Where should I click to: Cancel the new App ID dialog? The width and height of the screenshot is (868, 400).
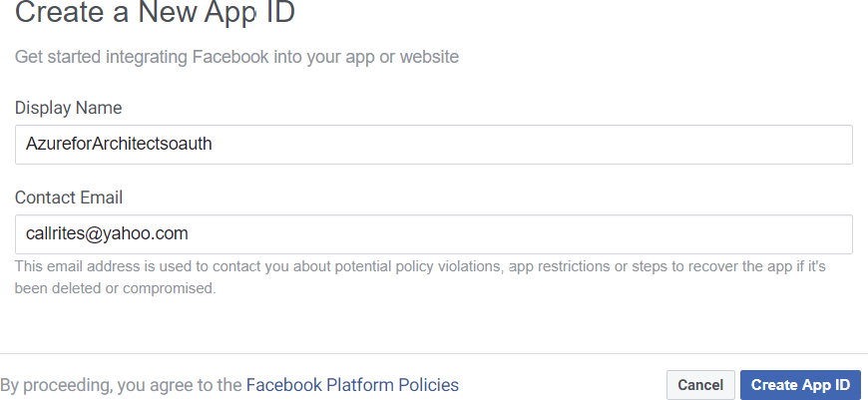[700, 385]
